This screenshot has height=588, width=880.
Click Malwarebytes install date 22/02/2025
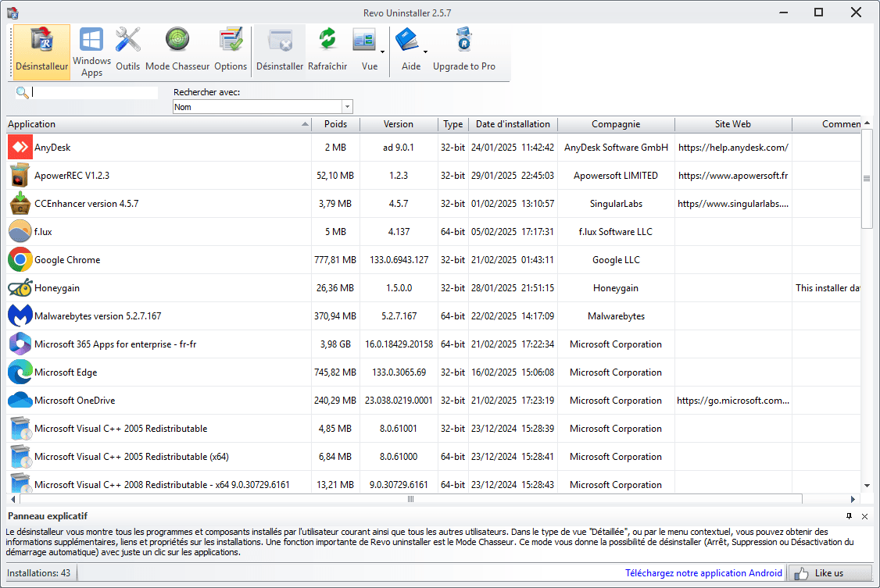click(x=513, y=316)
